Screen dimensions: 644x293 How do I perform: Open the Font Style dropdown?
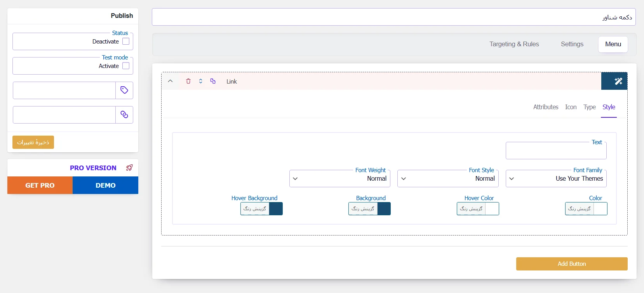[x=448, y=179]
